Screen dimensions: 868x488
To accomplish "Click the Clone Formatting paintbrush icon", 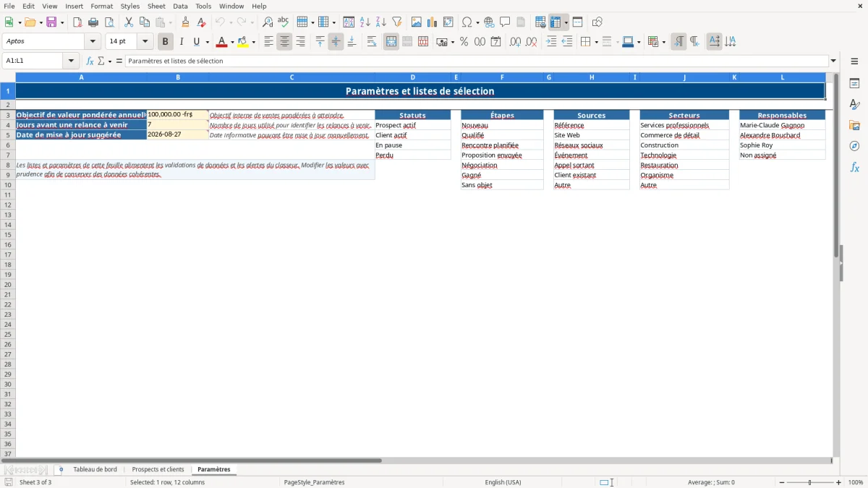I will pyautogui.click(x=185, y=22).
